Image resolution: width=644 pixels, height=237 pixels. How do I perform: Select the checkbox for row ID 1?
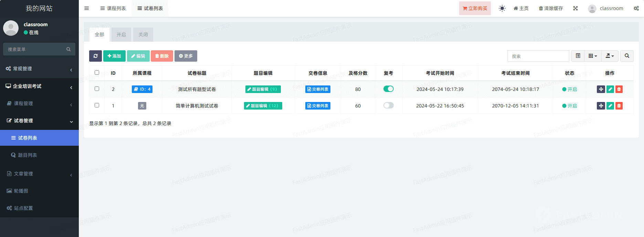click(x=97, y=105)
